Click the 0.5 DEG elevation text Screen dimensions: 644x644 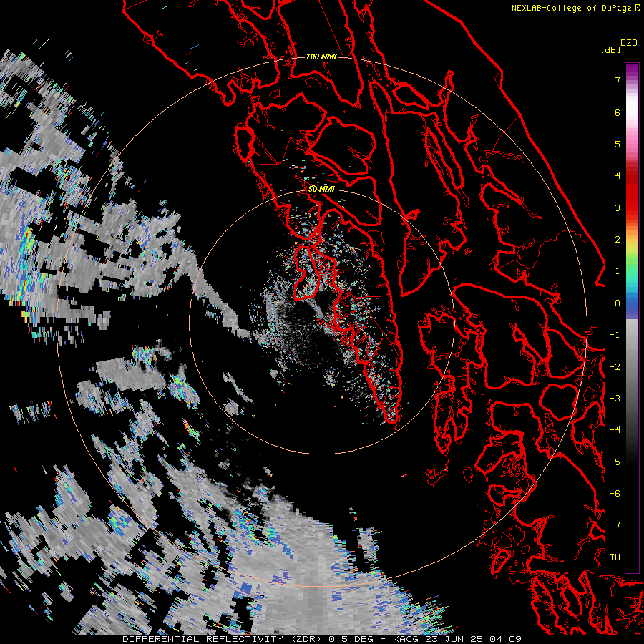(353, 639)
